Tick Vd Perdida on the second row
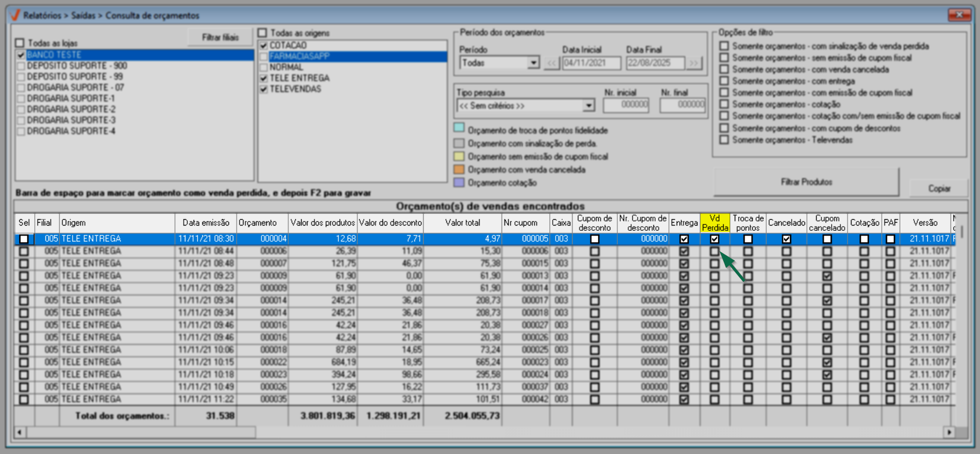Image resolution: width=980 pixels, height=454 pixels. point(714,251)
